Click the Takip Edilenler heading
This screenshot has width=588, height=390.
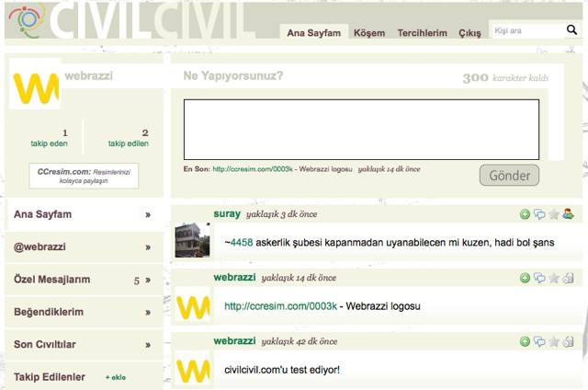[x=50, y=377]
